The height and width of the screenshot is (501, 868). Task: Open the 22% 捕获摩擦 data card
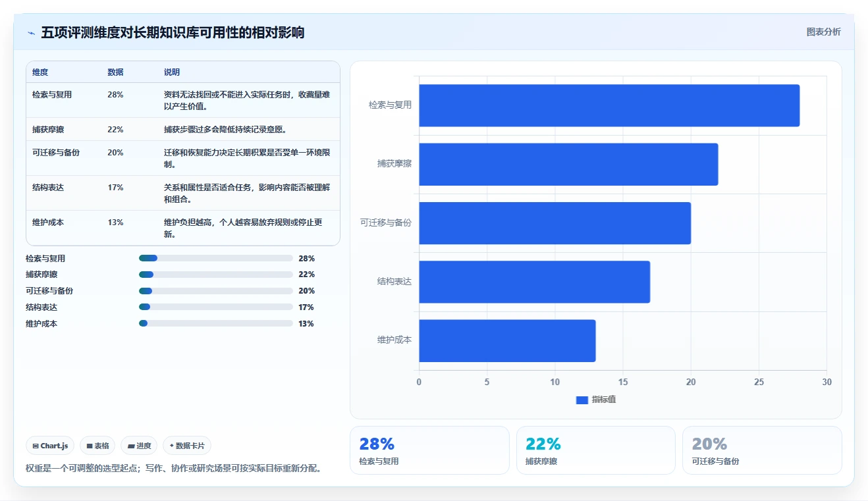596,450
